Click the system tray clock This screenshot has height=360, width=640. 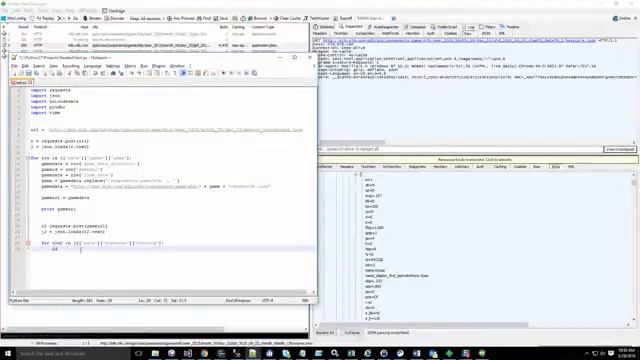tap(627, 353)
